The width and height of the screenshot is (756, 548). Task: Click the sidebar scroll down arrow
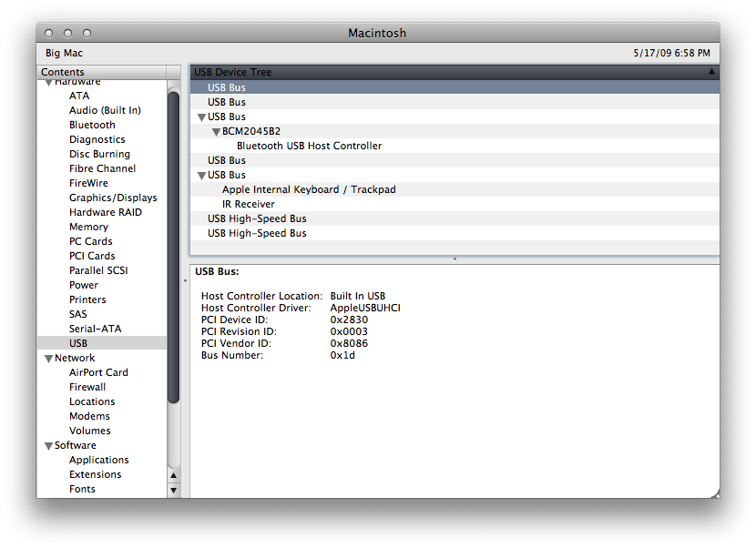click(174, 490)
